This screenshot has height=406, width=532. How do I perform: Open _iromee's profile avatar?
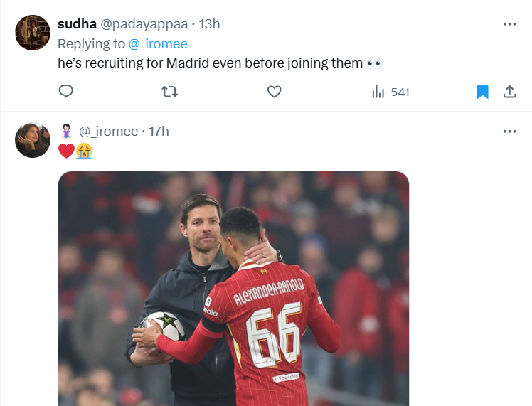pos(33,140)
